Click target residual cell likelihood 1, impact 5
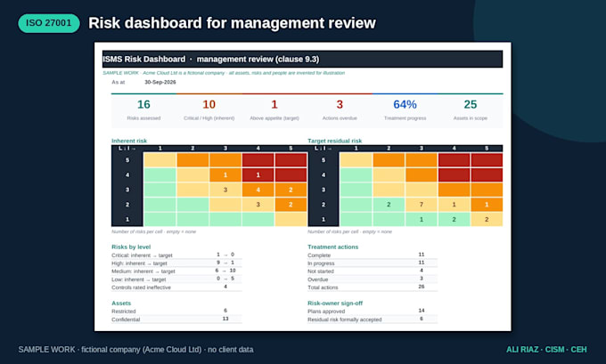Screen dimensions: 606x364 [487, 219]
